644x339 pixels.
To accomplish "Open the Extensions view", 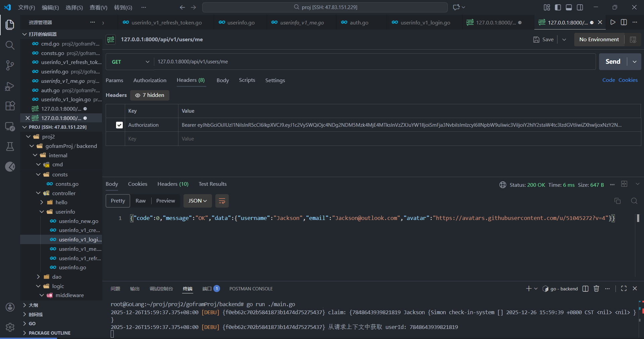I will (x=10, y=106).
